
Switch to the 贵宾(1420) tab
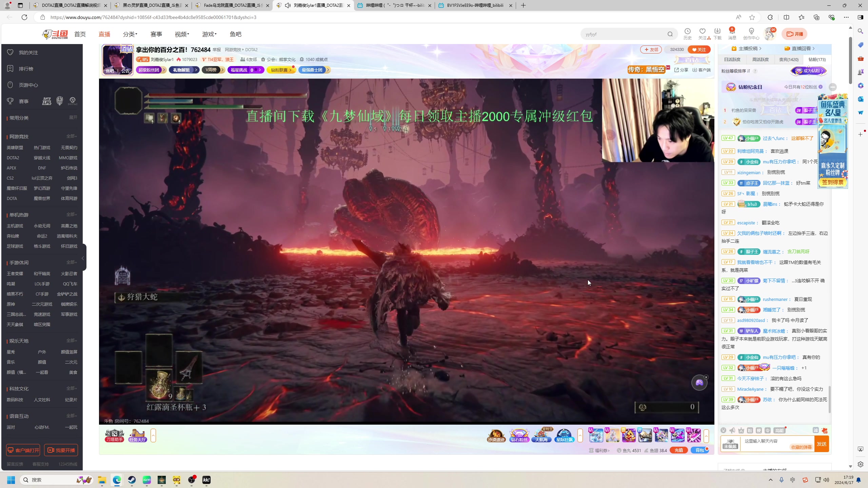(789, 60)
